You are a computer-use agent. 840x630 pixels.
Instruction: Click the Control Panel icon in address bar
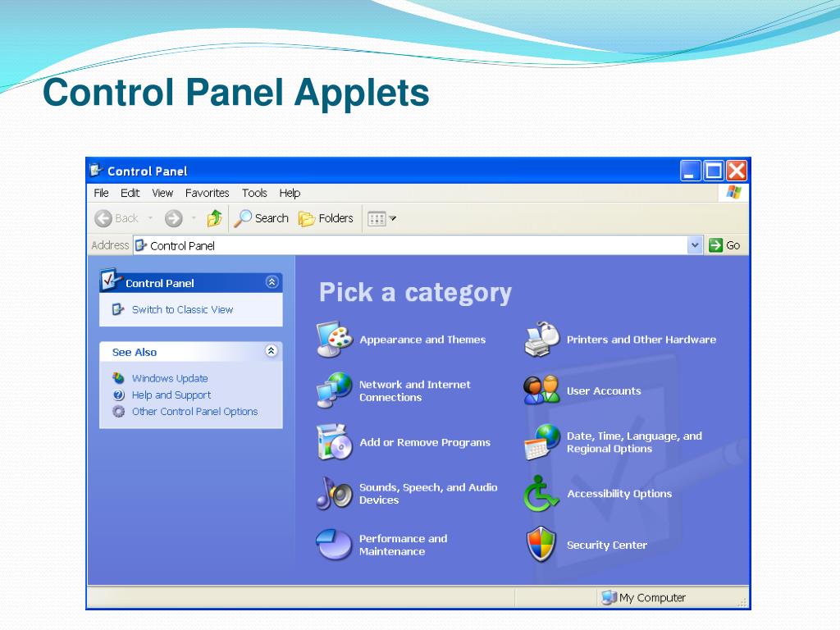(141, 245)
